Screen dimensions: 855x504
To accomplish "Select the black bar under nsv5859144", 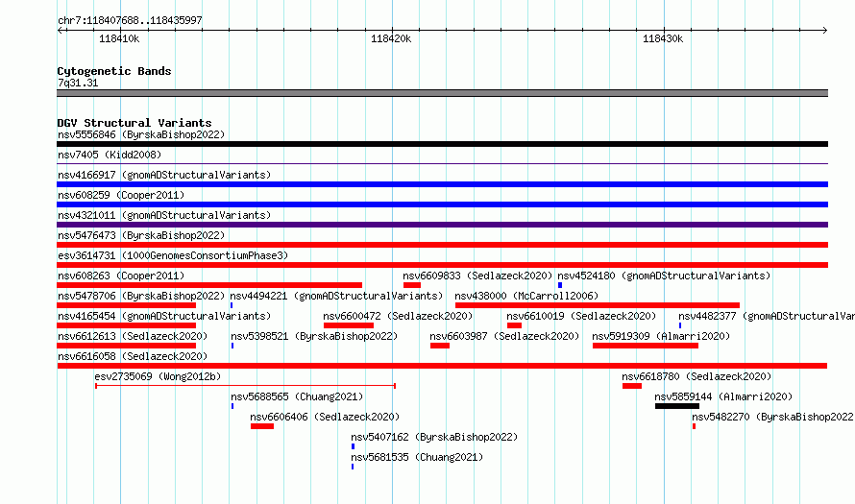I will coord(677,406).
